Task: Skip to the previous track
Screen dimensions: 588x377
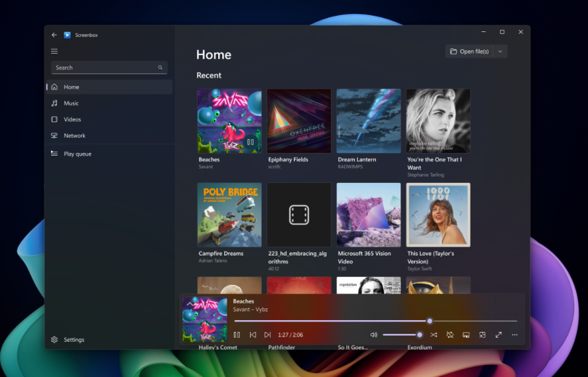Action: (253, 335)
